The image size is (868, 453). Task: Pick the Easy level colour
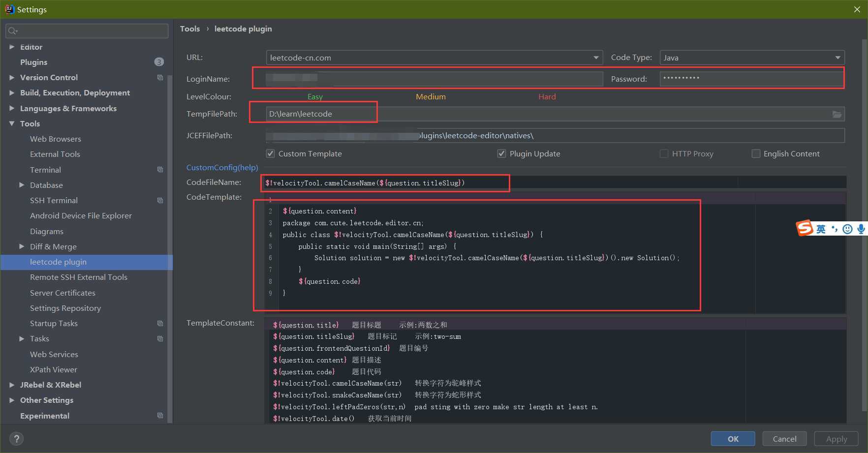315,96
